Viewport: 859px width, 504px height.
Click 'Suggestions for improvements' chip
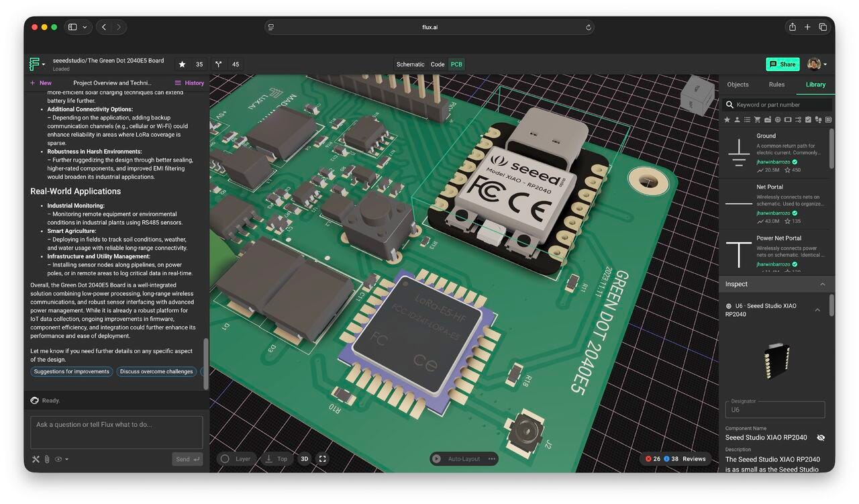71,371
